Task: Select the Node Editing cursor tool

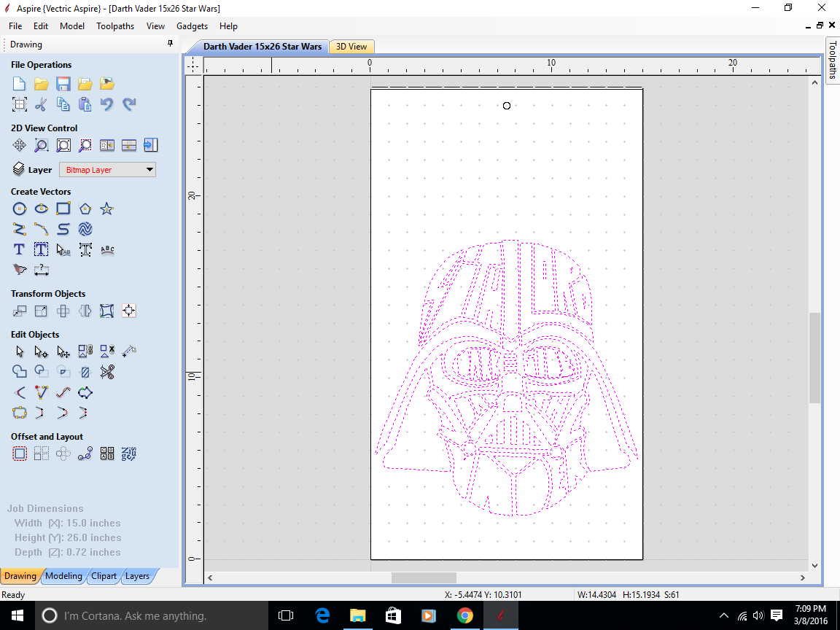Action: (41, 351)
